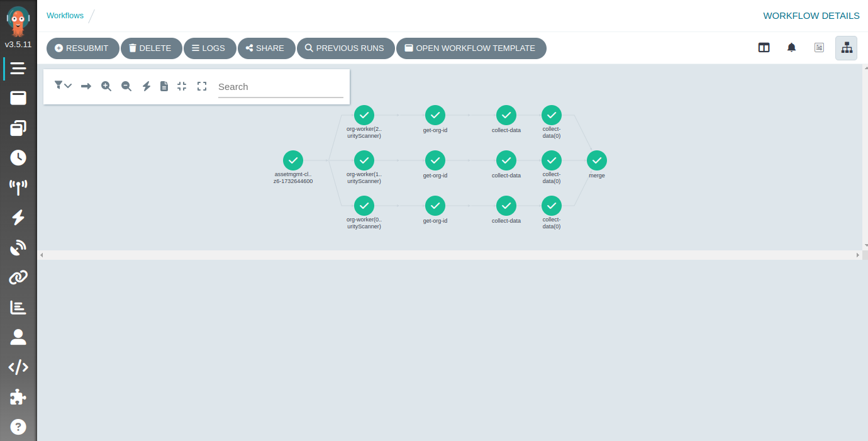
Task: Toggle node names document icon
Action: pyautogui.click(x=164, y=86)
